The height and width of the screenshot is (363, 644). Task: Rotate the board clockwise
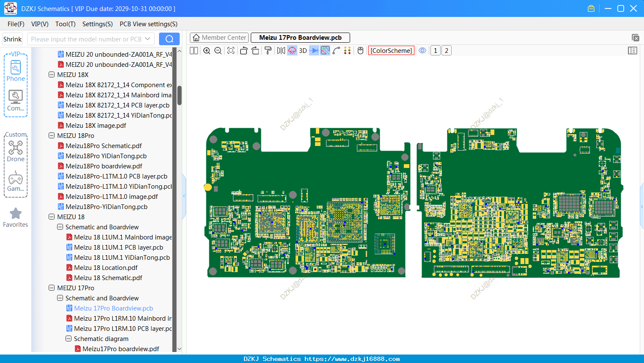[x=255, y=51]
